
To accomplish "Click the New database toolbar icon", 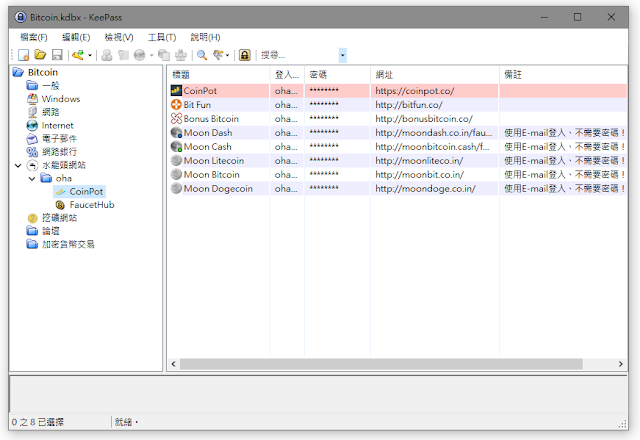I will (24, 55).
